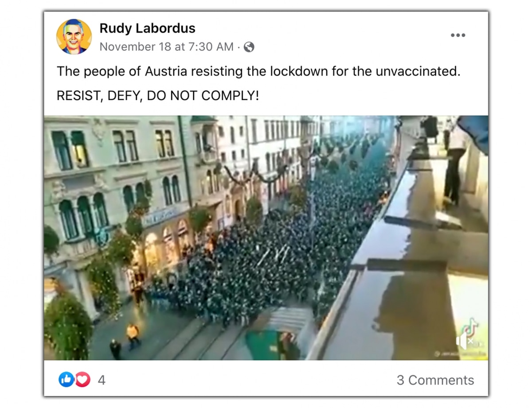This screenshot has height=408, width=532.
Task: Select the text about Austria lockdown
Action: tap(258, 71)
